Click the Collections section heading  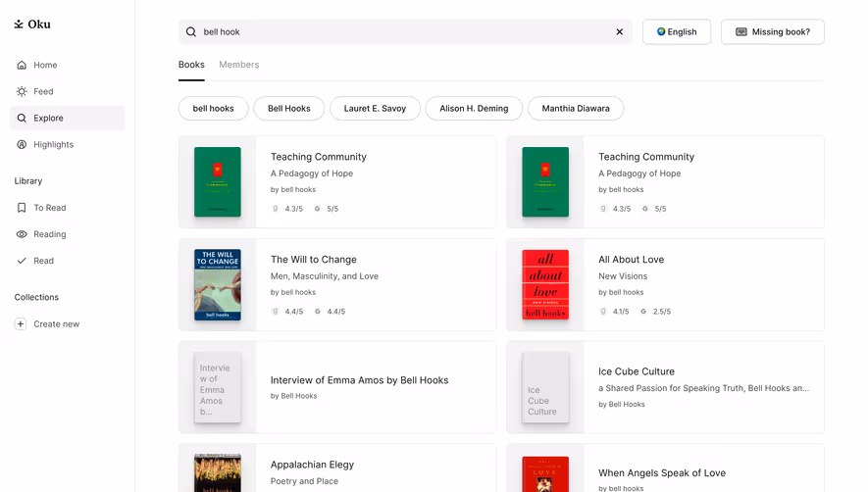point(36,297)
